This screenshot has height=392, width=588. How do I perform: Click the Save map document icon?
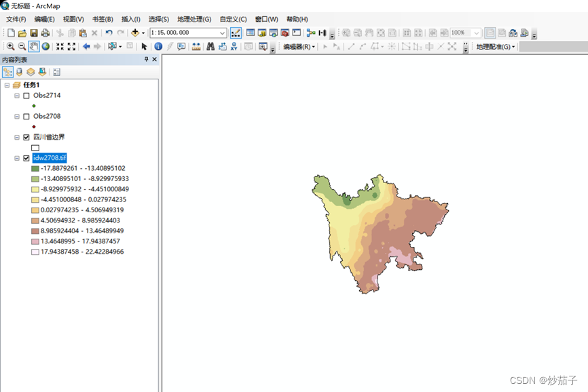[33, 33]
